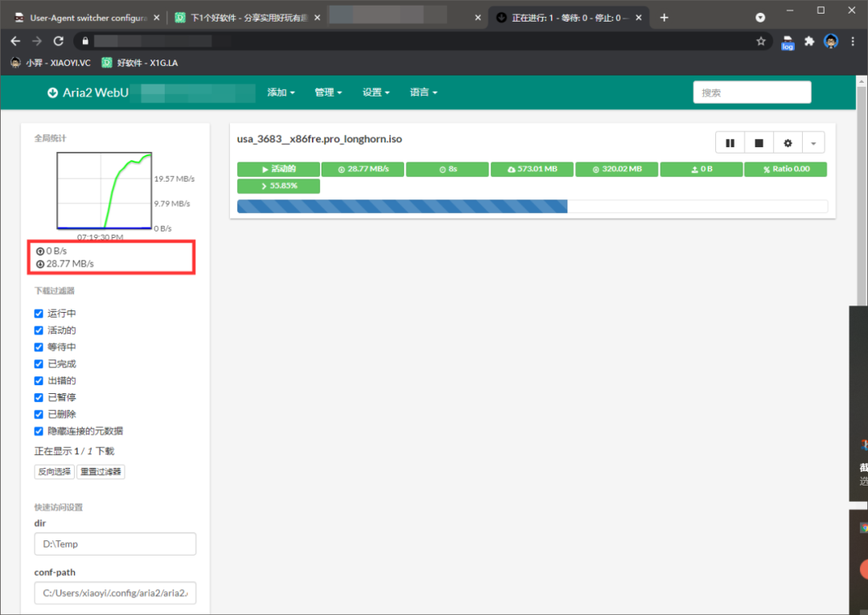The width and height of the screenshot is (868, 615).
Task: Toggle the 等待中 filter checkbox
Action: (39, 347)
